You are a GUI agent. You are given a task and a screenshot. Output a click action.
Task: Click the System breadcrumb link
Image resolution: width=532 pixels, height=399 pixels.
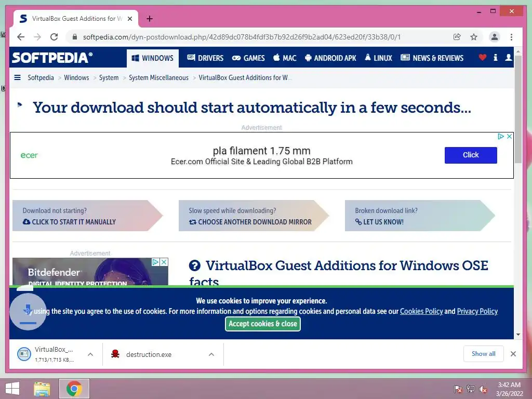(x=109, y=78)
